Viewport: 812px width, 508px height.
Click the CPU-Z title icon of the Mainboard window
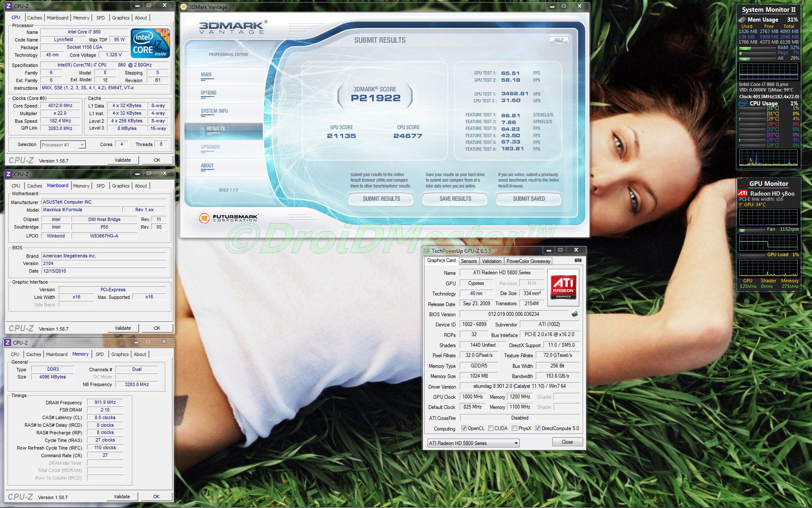8,174
